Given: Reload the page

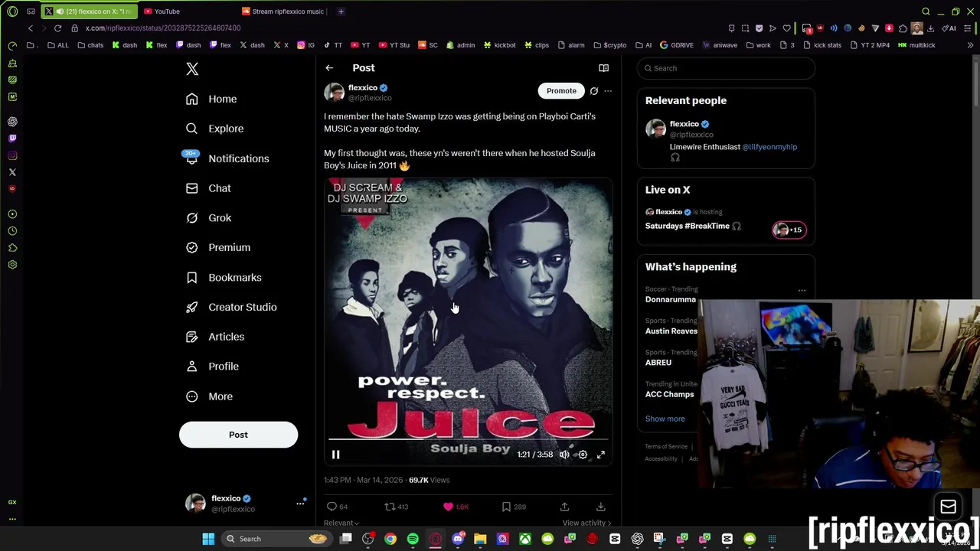Looking at the screenshot, I should click(x=57, y=28).
